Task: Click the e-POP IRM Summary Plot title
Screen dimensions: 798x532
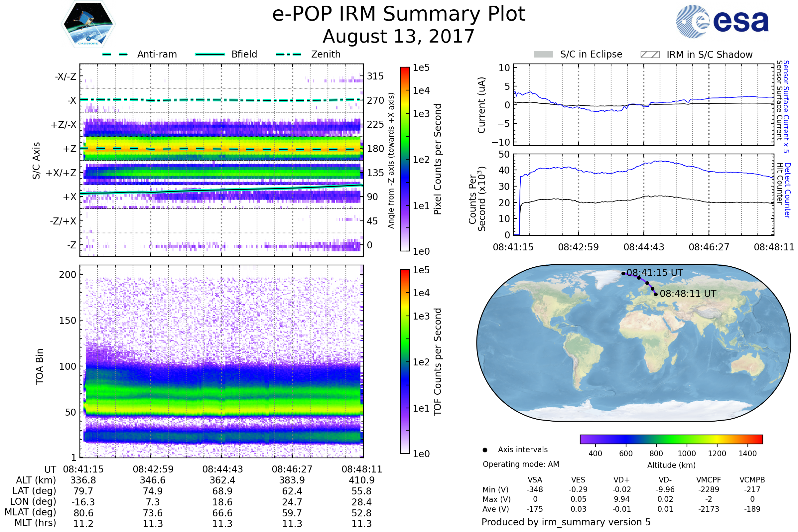Action: [x=399, y=14]
